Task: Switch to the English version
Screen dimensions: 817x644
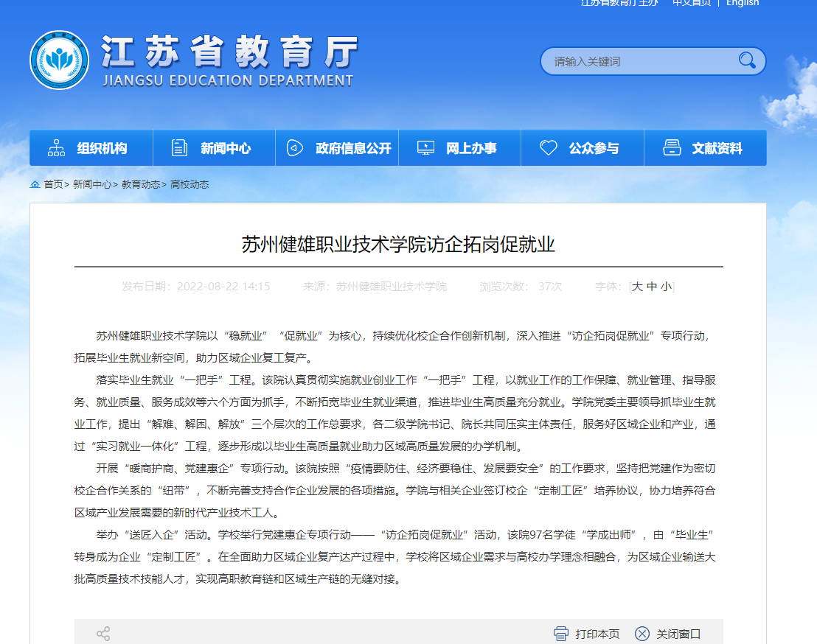Action: (742, 3)
